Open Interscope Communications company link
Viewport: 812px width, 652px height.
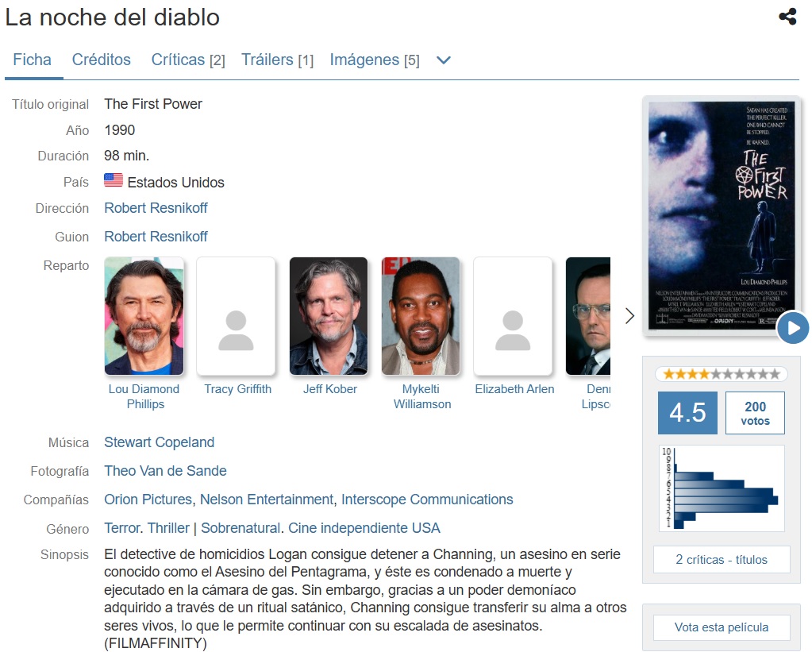click(427, 499)
